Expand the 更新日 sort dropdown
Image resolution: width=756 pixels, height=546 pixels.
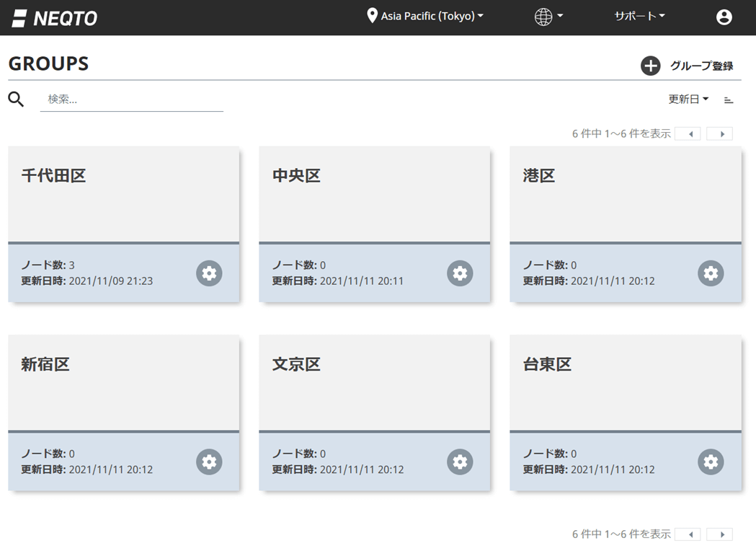[x=688, y=100]
